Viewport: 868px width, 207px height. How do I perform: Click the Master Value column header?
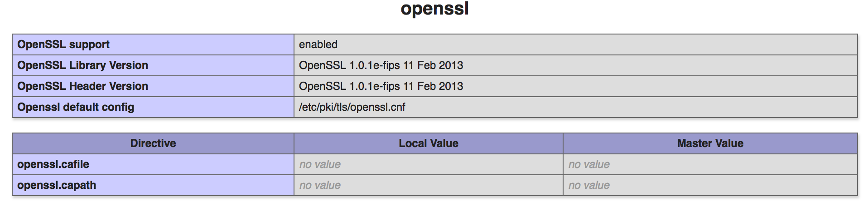710,143
